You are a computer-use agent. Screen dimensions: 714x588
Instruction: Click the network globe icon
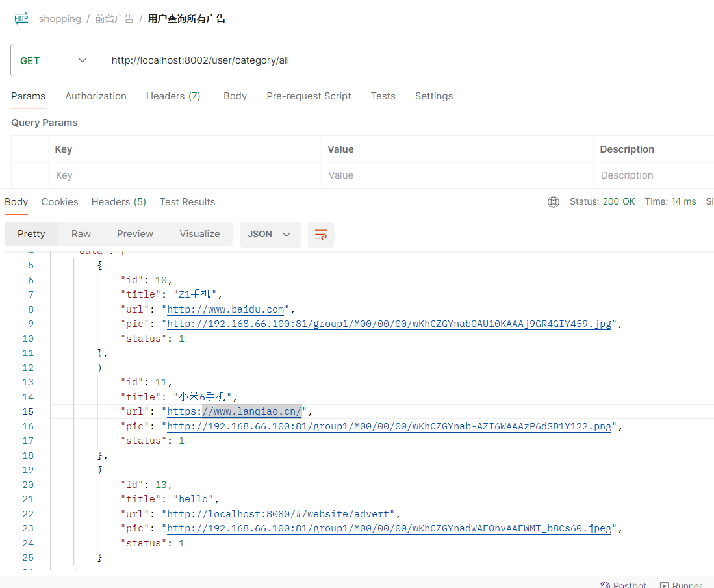(x=554, y=202)
